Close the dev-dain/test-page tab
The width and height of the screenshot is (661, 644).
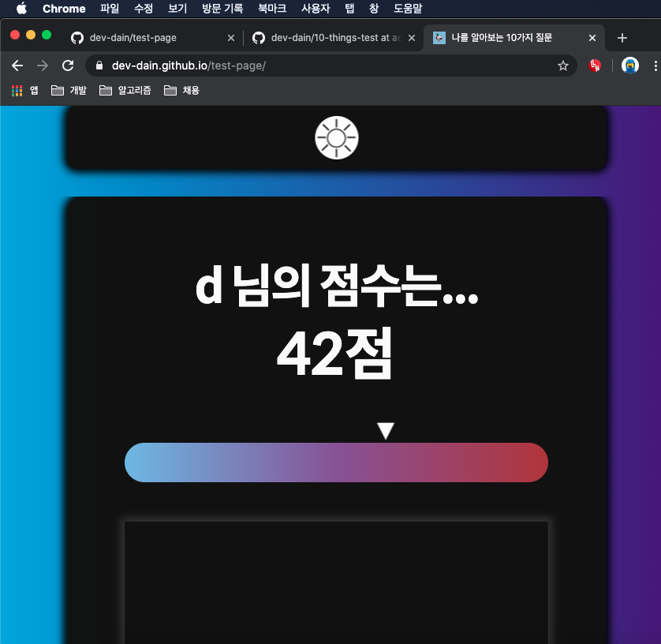click(231, 38)
